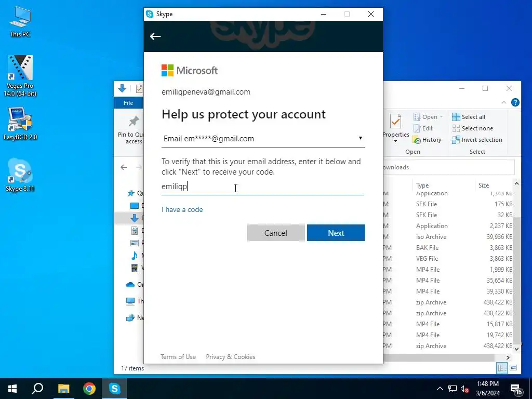Click Explorer vertical scrollbar down arrow

516,349
